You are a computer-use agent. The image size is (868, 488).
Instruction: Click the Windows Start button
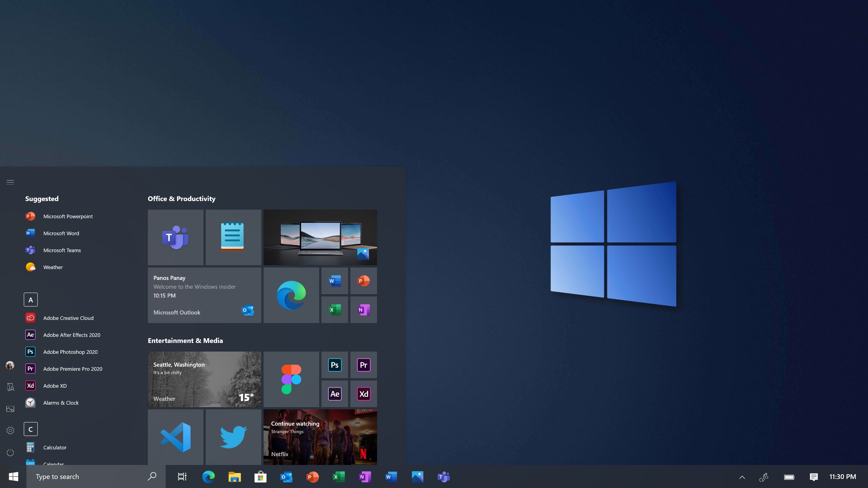pos(14,476)
